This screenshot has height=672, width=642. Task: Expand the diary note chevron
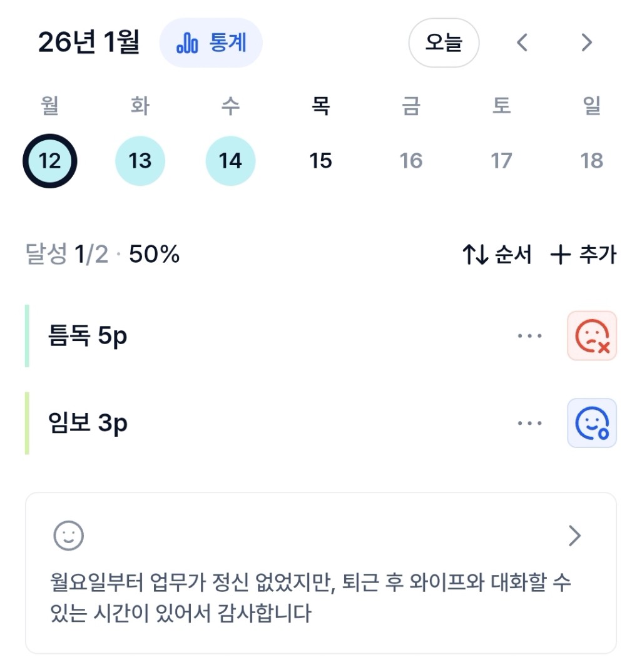click(x=574, y=536)
